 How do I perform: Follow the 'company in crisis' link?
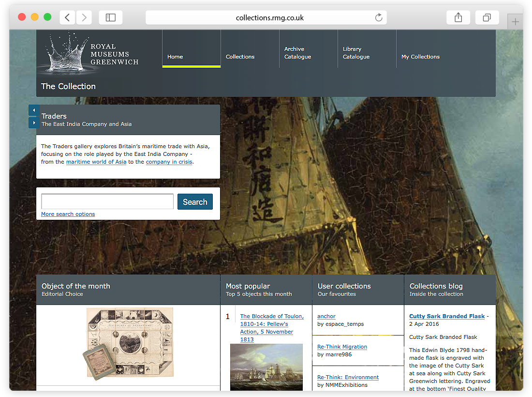tap(169, 162)
